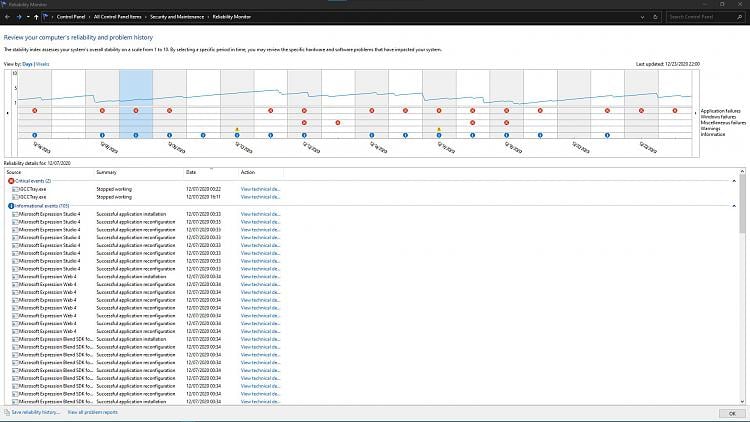Click the details list vertical scrollbar

tap(742, 287)
